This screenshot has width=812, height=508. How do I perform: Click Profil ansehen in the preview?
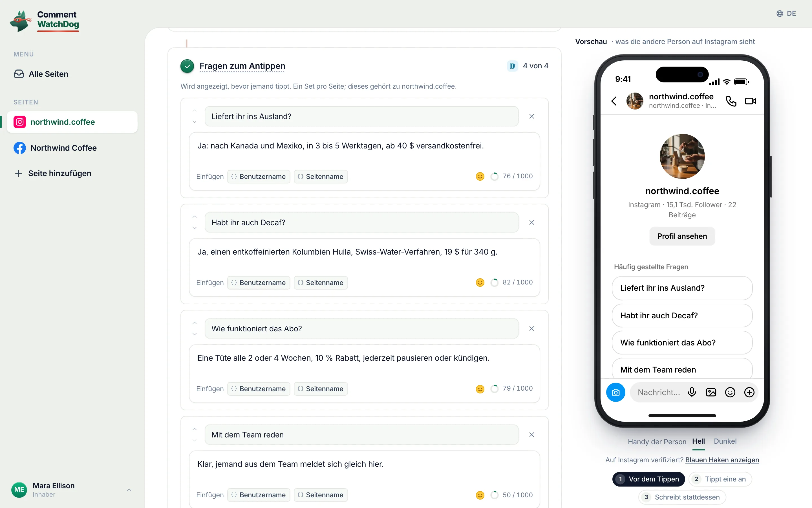click(682, 236)
